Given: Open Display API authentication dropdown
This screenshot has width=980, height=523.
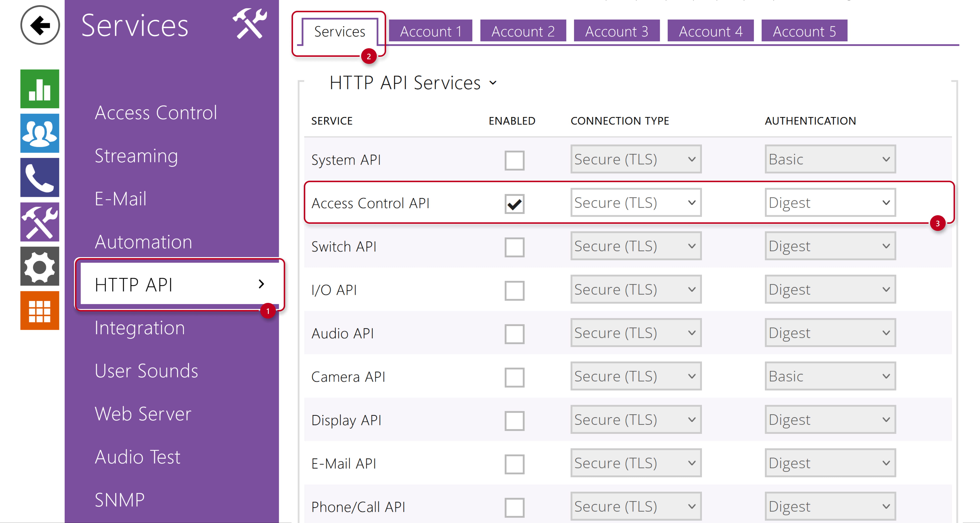Looking at the screenshot, I should click(x=830, y=419).
